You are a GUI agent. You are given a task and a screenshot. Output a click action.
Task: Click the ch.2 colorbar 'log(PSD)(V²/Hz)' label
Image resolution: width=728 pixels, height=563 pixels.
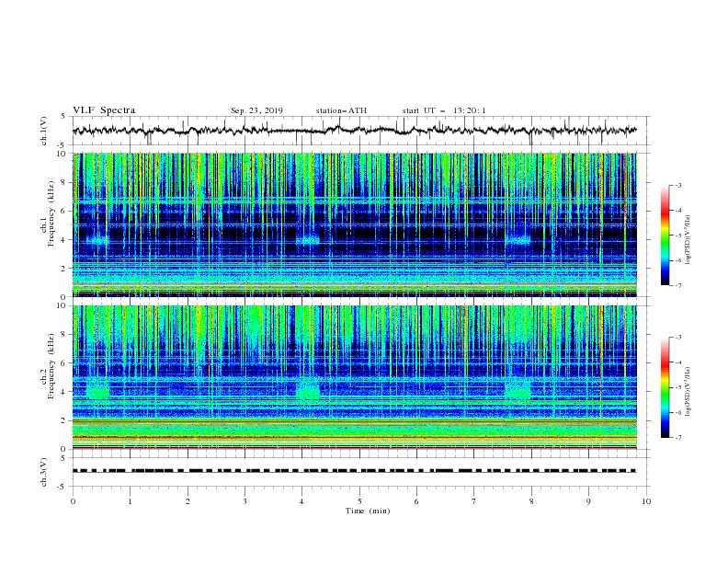point(688,392)
